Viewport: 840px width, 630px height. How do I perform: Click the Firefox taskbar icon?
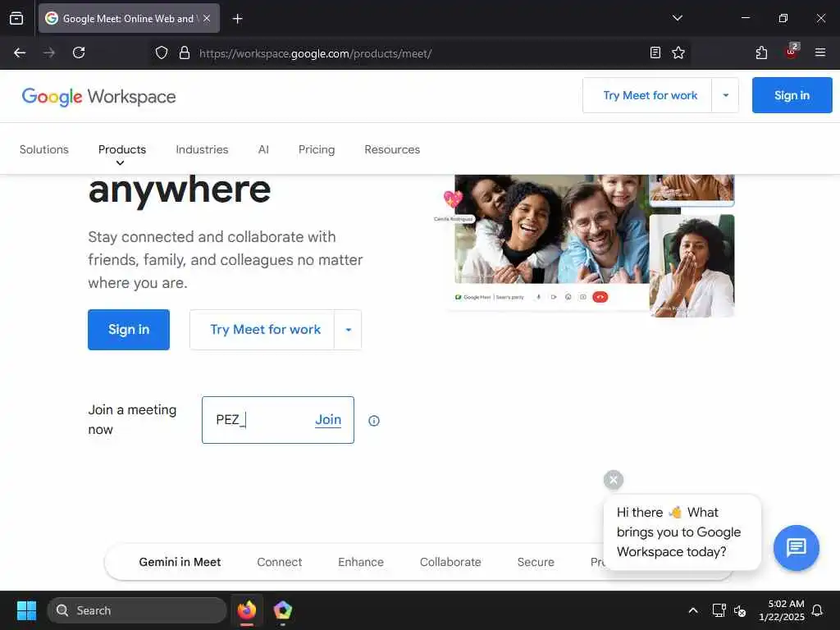coord(246,610)
